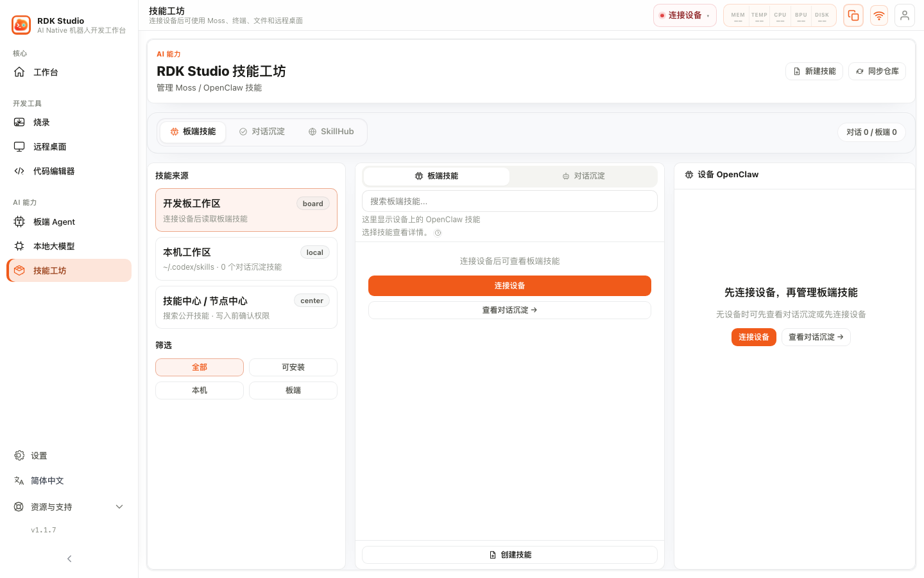The image size is (924, 578).
Task: Switch to the middle panel 对话沉淀 tab
Action: (x=583, y=176)
